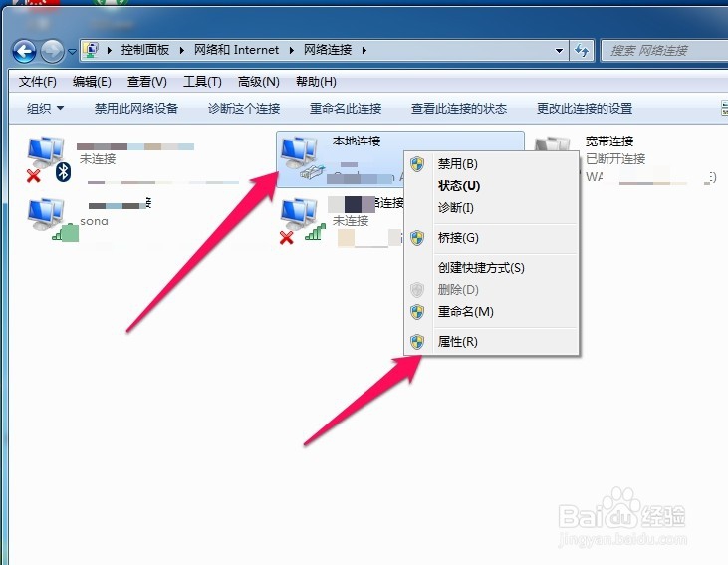This screenshot has height=565, width=728.
Task: Click 诊断这个连接 in the toolbar
Action: pyautogui.click(x=244, y=109)
